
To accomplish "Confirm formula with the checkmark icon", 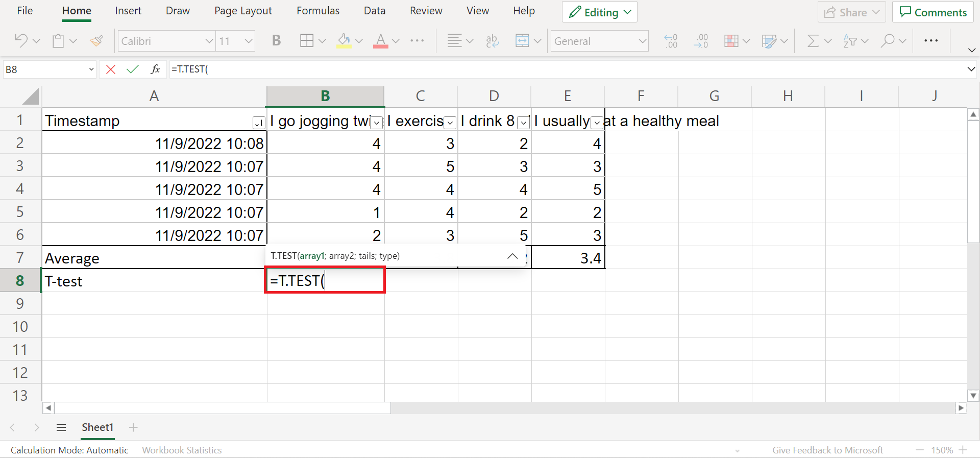I will (x=132, y=69).
